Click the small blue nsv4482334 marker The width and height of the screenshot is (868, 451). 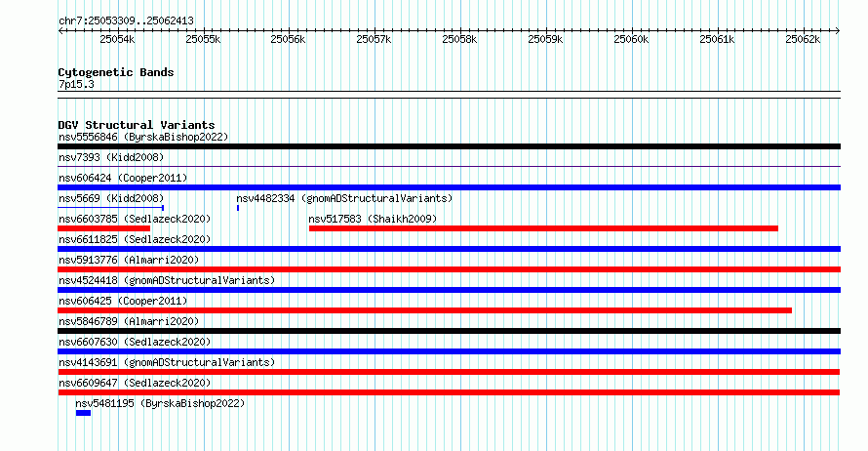[238, 208]
